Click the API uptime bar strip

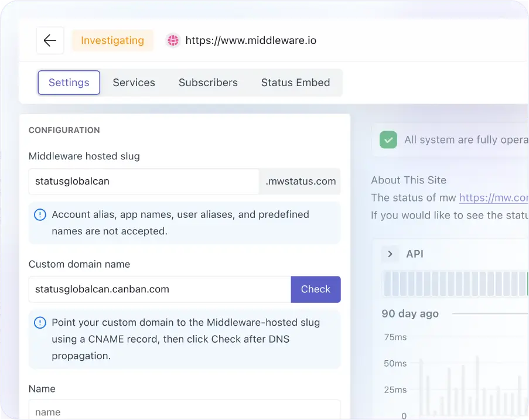(455, 284)
